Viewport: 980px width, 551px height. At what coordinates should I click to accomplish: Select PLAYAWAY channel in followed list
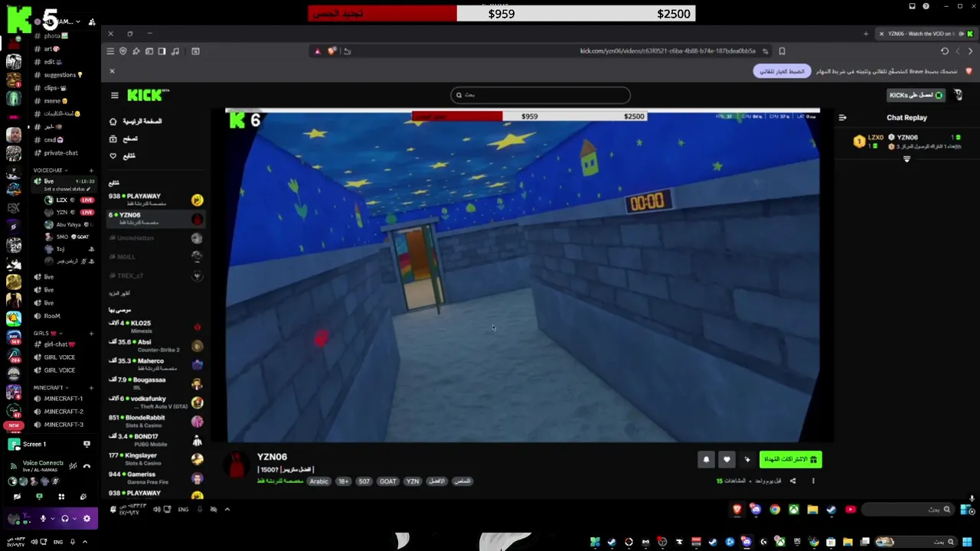[x=156, y=200]
